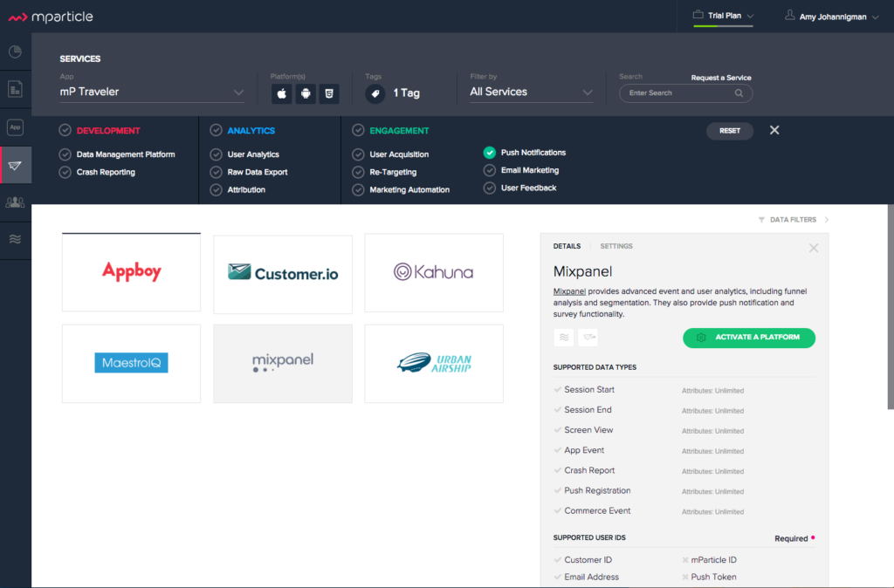
Task: Select the Appboy service card
Action: pyautogui.click(x=131, y=272)
